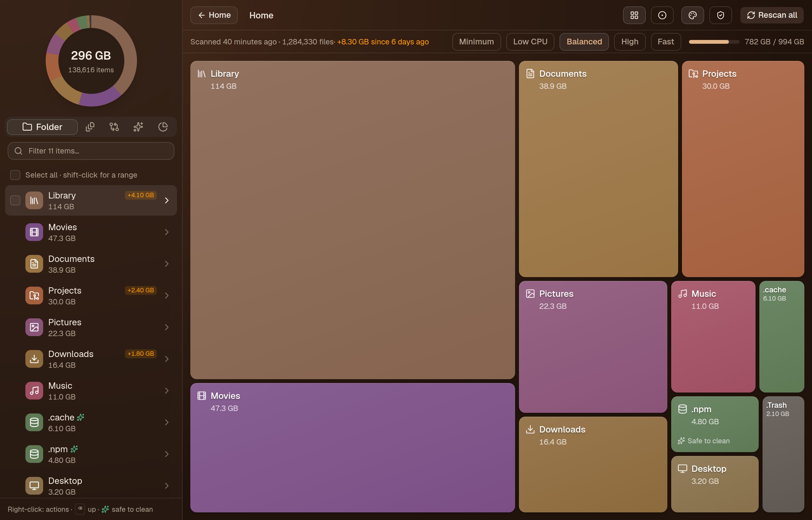Click the .cache database icon in sidebar
The width and height of the screenshot is (812, 520).
[34, 422]
